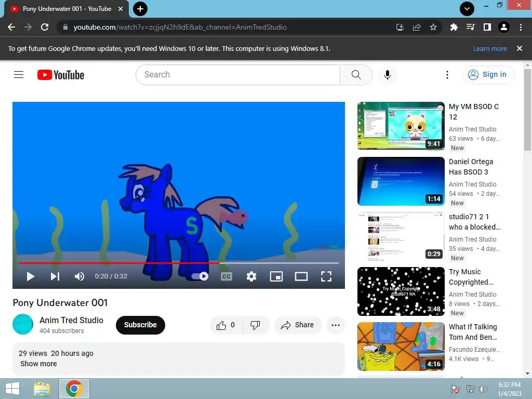532x399 pixels.
Task: Like the video with thumbs up
Action: click(226, 325)
